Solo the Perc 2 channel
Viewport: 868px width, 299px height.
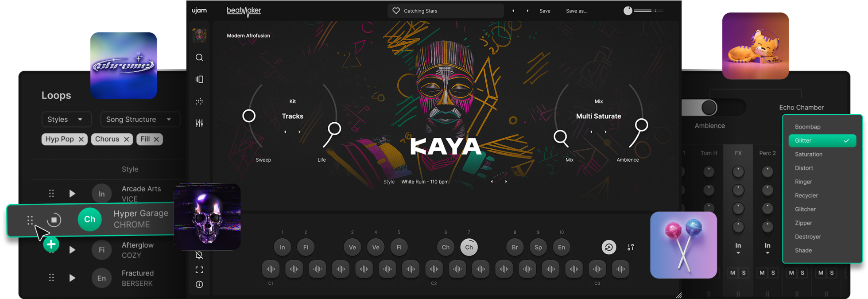click(x=773, y=273)
